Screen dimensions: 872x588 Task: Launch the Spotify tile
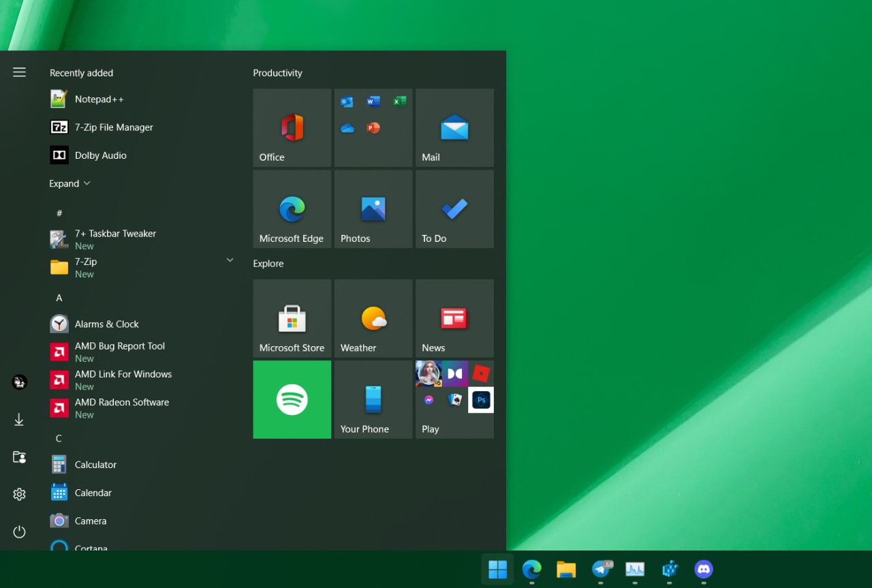click(292, 400)
